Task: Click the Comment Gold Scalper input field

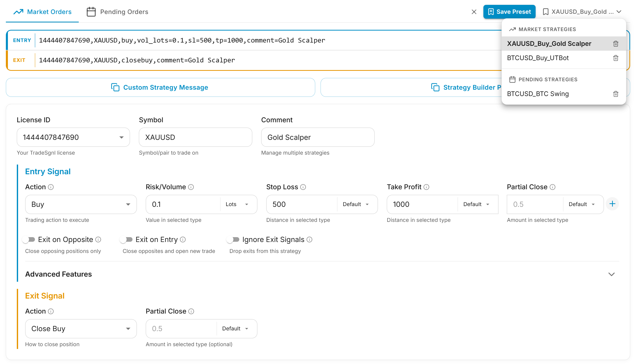Action: click(x=318, y=137)
